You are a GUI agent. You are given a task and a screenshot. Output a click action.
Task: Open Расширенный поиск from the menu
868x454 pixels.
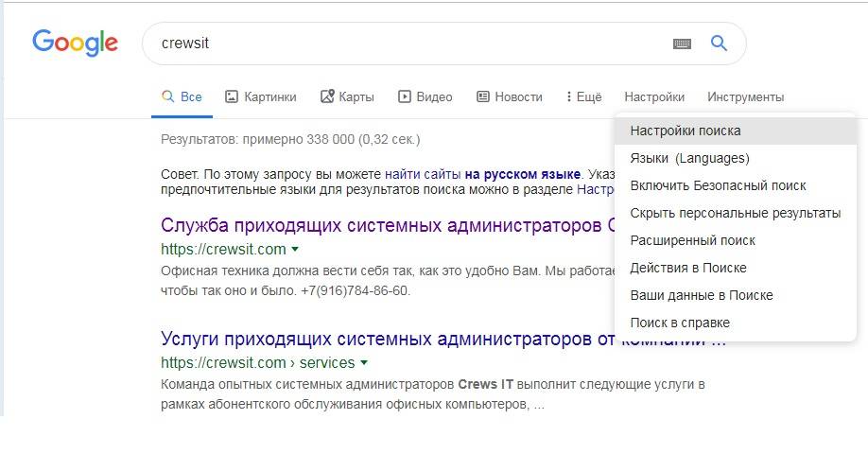736,241
